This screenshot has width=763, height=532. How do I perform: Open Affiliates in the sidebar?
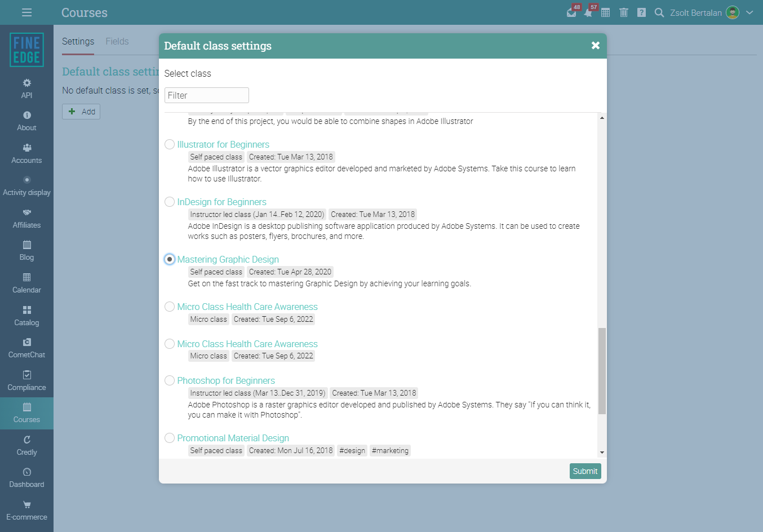pos(26,219)
